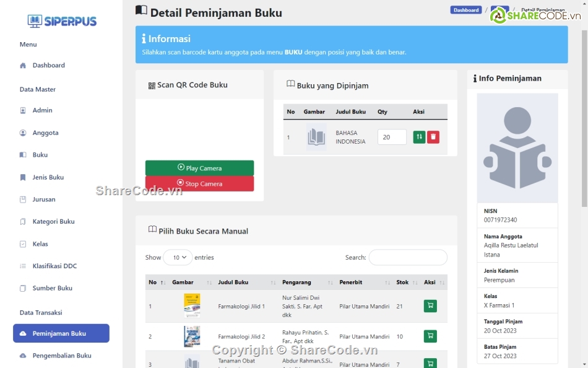Click the Anggota member icon
Screen dimensions: 588x368
22,133
